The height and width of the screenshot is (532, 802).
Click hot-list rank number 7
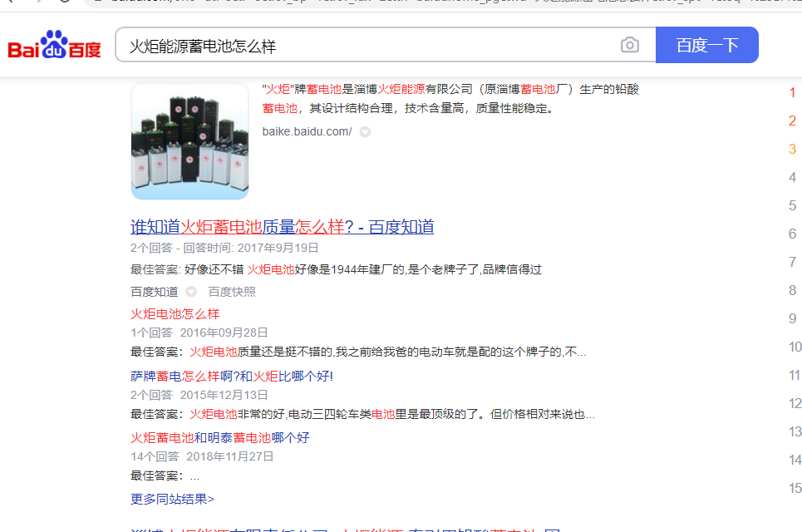(x=792, y=262)
